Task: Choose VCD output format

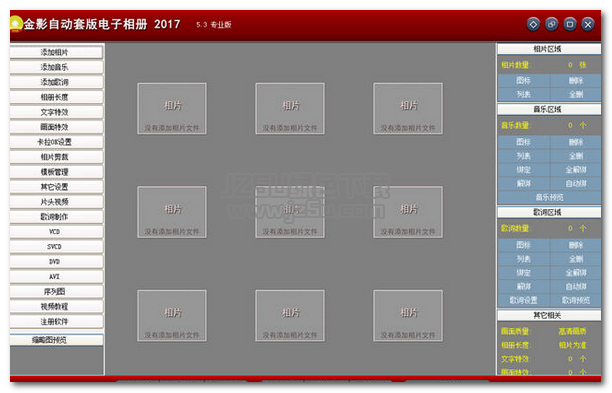Action: (56, 231)
